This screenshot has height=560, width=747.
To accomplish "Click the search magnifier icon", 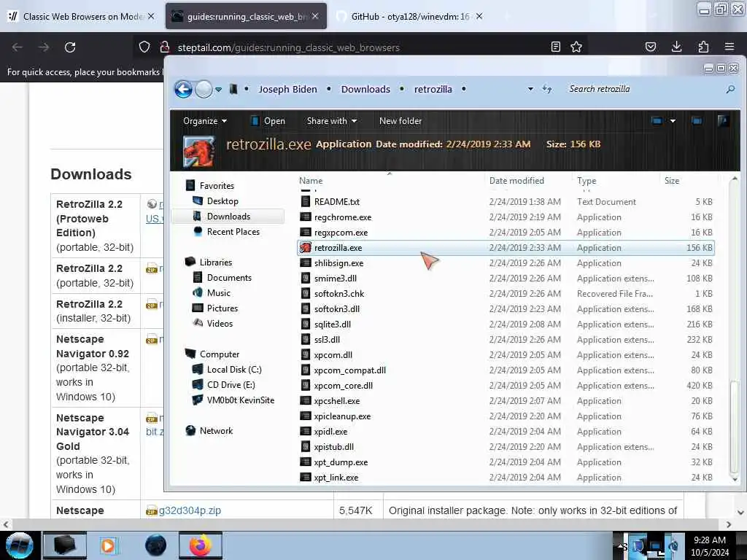I will pyautogui.click(x=730, y=89).
